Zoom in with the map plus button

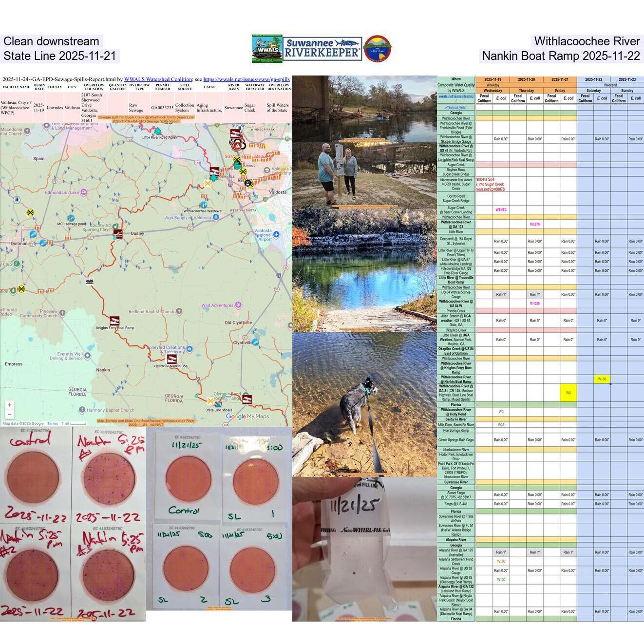tap(9, 404)
